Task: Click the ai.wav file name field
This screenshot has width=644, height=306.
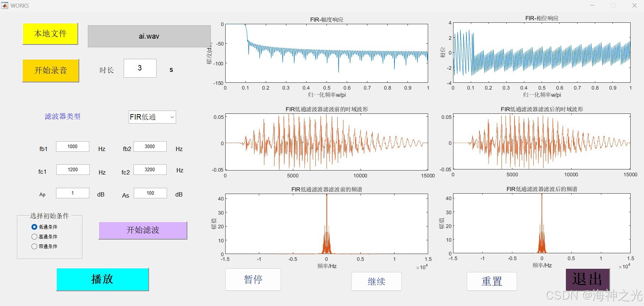Action: (149, 36)
